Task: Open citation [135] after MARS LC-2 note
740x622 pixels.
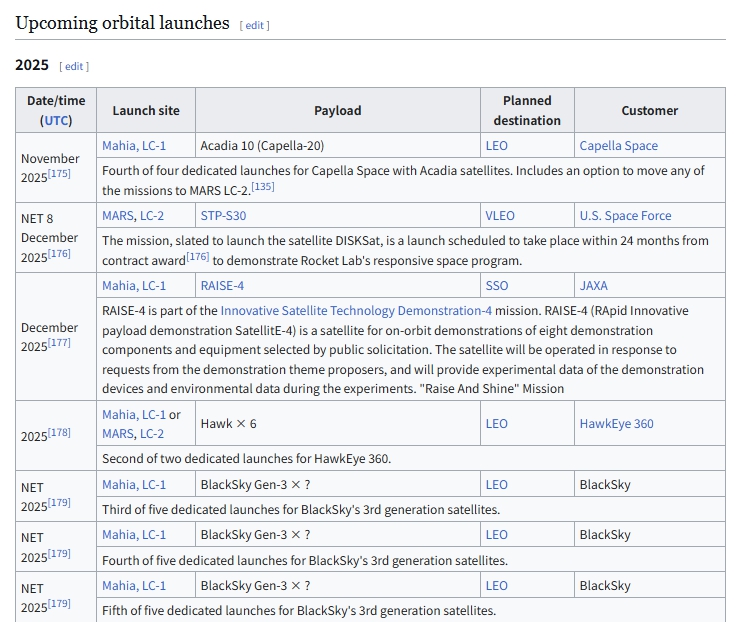Action: click(263, 186)
